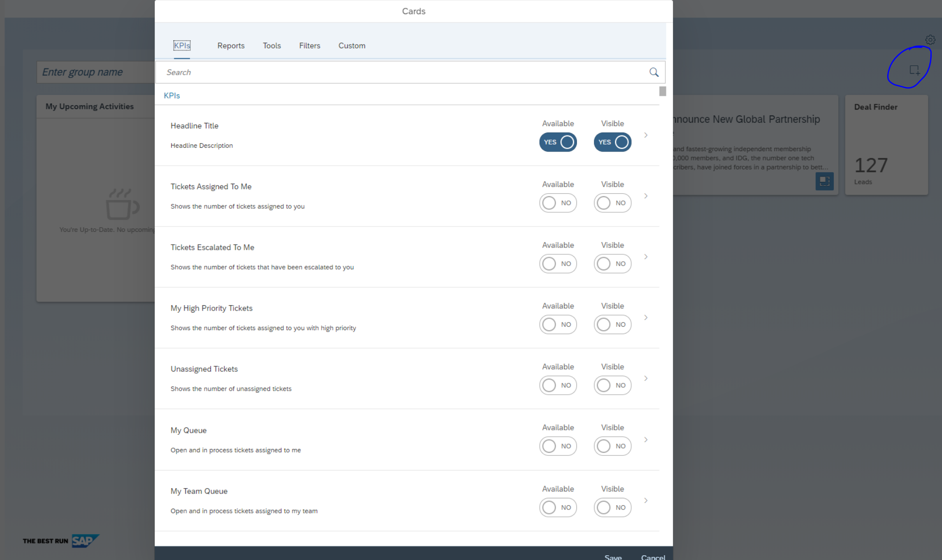The width and height of the screenshot is (942, 560).
Task: Click the cards Search input field
Action: [401, 72]
